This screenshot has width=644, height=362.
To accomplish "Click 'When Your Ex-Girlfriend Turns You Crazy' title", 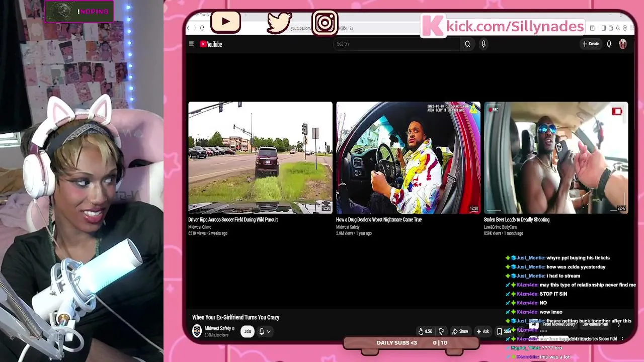I will click(x=235, y=317).
